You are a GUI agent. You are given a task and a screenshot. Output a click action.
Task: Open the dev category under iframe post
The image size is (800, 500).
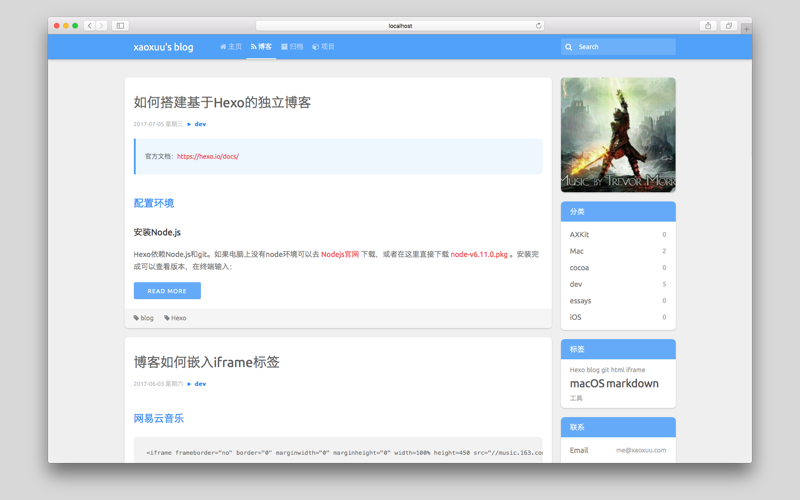click(200, 384)
